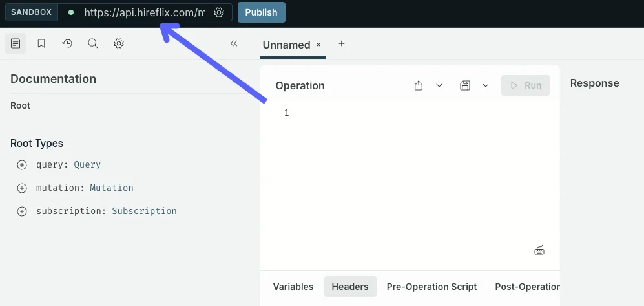The width and height of the screenshot is (644, 306).
Task: Open the operation history icon
Action: (67, 43)
